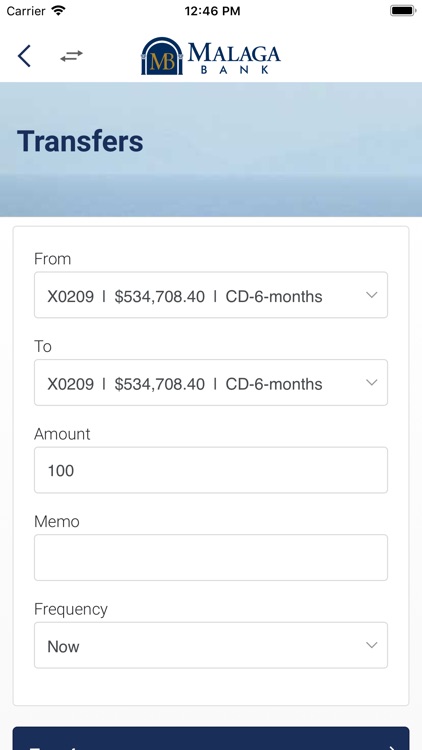
Task: Open the Frequency dropdown showing Now
Action: (211, 645)
